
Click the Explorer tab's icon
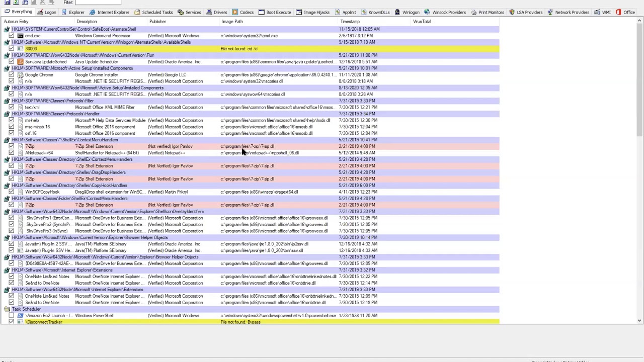click(x=64, y=12)
